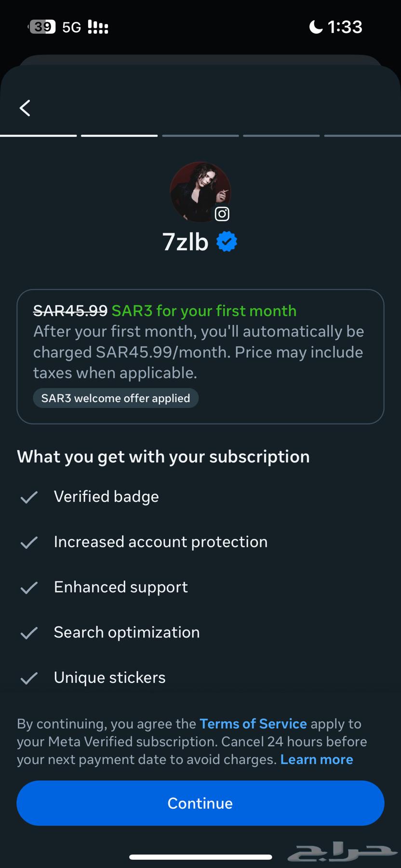Tap the 7zlb profile picture
Screen dimensions: 401x868
[x=200, y=191]
